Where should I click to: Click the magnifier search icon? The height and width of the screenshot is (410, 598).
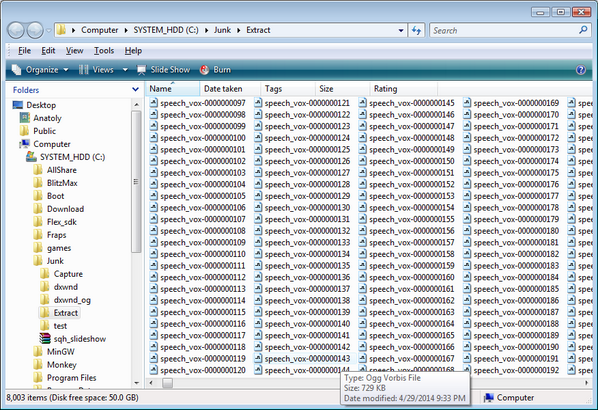click(x=583, y=30)
